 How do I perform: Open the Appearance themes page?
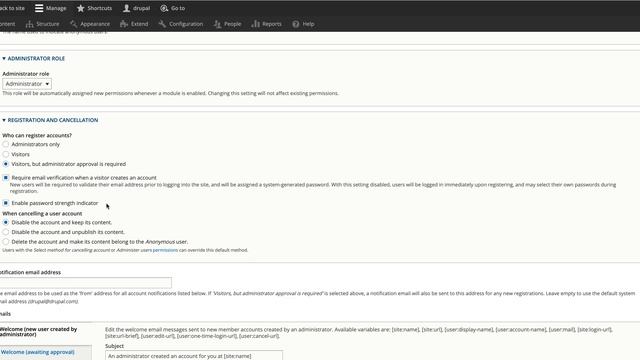pos(90,24)
